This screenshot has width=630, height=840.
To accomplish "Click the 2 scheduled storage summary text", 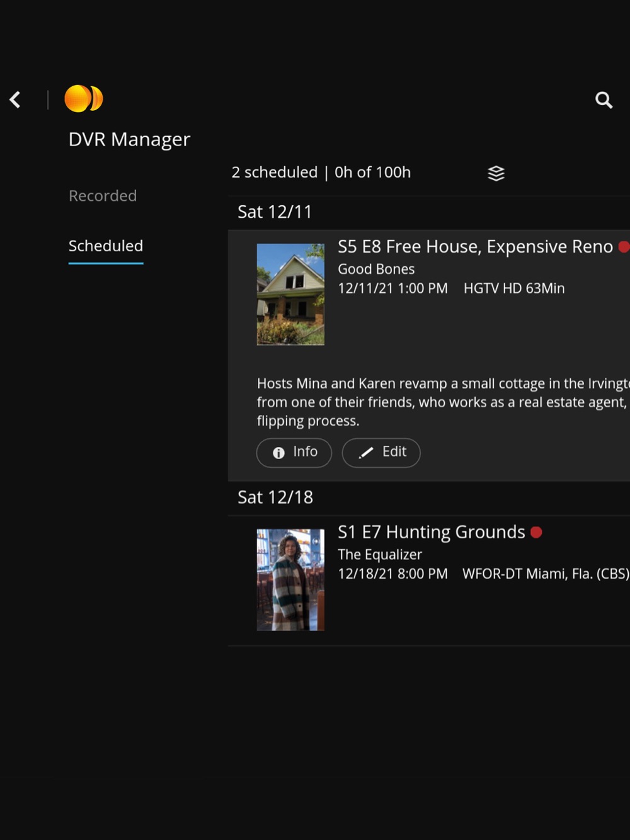I will (x=321, y=172).
